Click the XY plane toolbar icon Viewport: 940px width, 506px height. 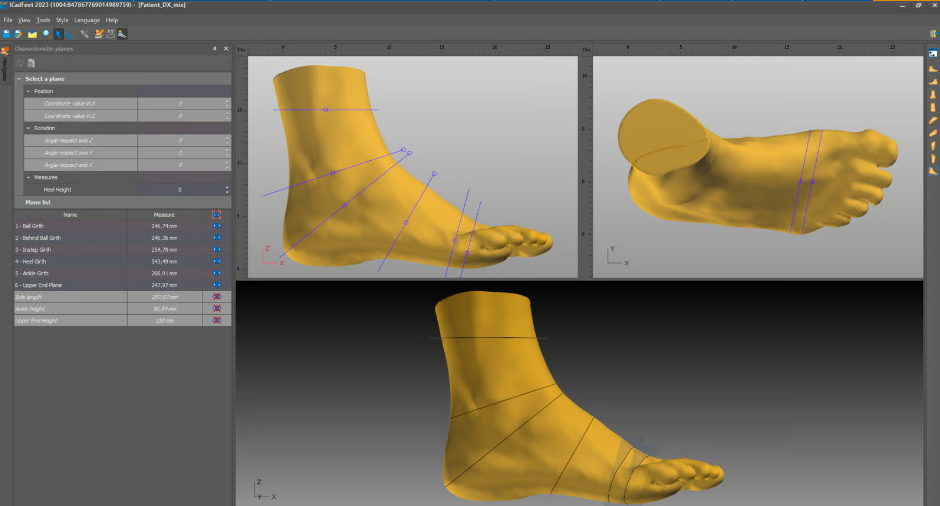(x=110, y=34)
